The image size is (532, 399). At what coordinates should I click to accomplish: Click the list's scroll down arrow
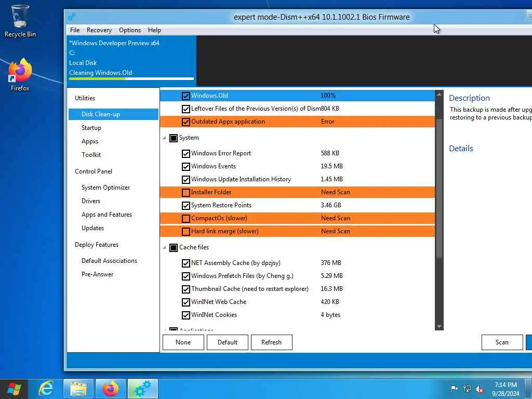click(439, 326)
